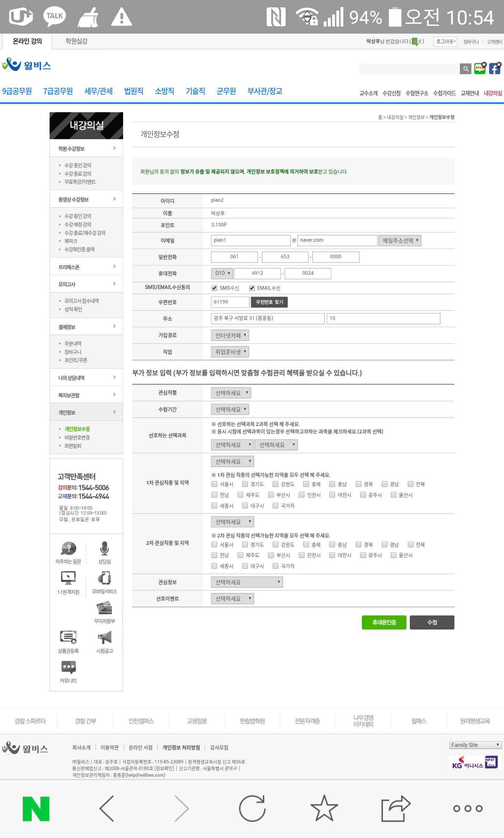Open 동영상 수강정보 sidebar section
Image resolution: width=504 pixels, height=838 pixels.
click(86, 199)
